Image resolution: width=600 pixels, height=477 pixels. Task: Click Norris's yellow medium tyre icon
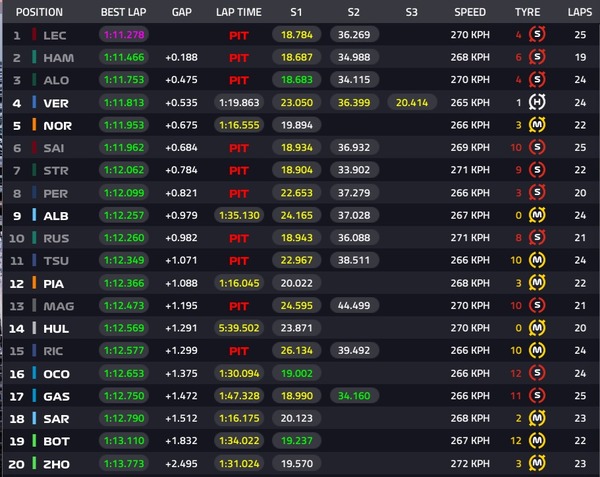[539, 125]
